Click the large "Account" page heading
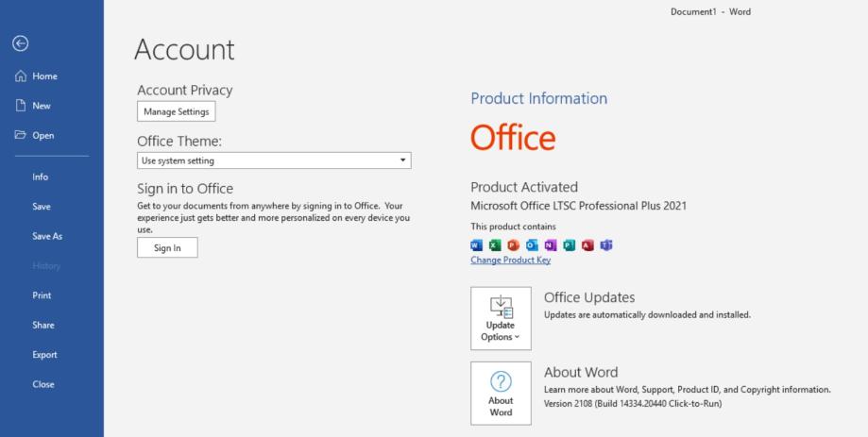868x437 pixels. point(184,49)
